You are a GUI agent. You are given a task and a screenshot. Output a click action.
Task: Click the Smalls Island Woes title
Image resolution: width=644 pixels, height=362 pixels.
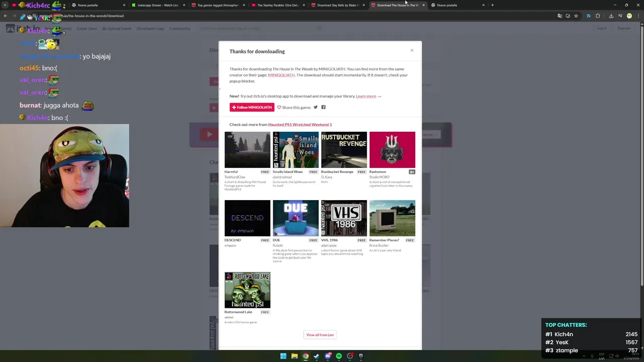(x=288, y=172)
